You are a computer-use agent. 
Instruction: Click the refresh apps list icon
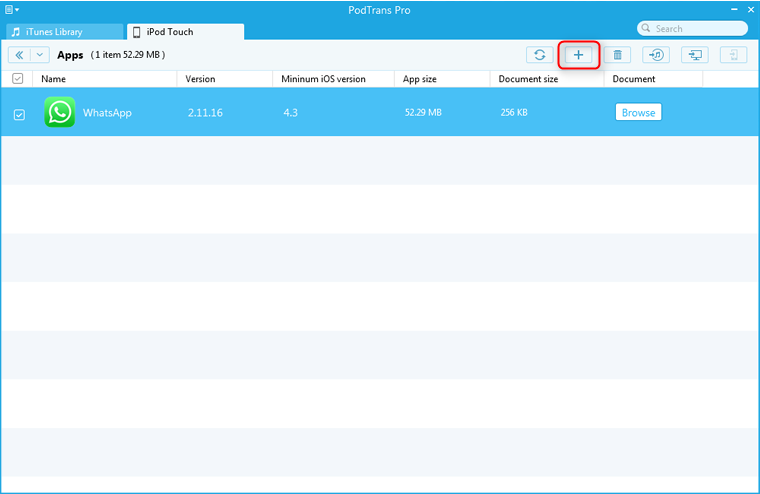539,55
